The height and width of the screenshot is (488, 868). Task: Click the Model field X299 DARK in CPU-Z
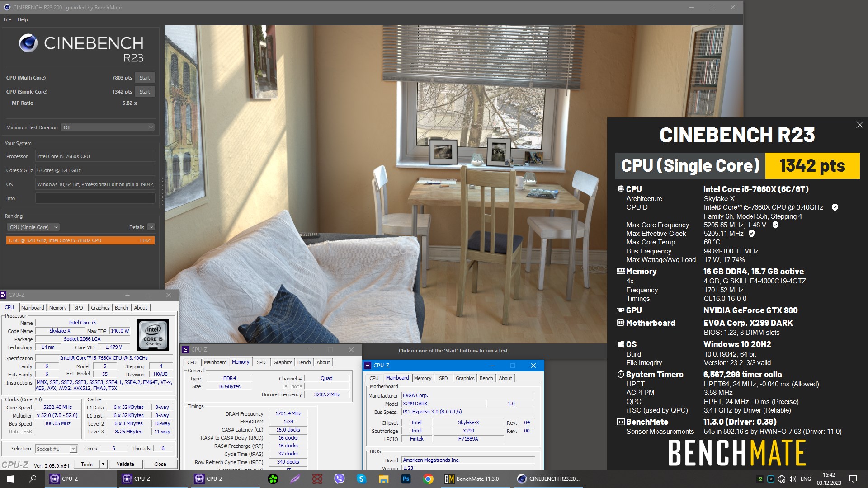point(444,404)
